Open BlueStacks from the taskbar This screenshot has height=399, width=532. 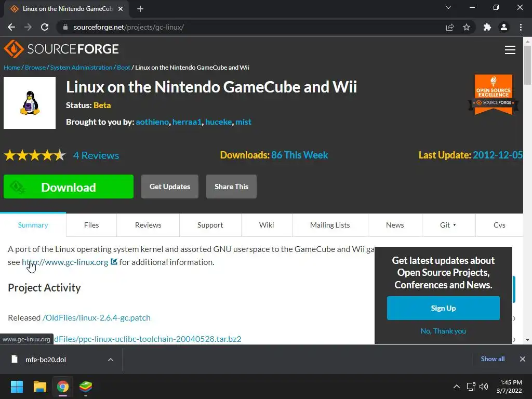click(x=86, y=387)
